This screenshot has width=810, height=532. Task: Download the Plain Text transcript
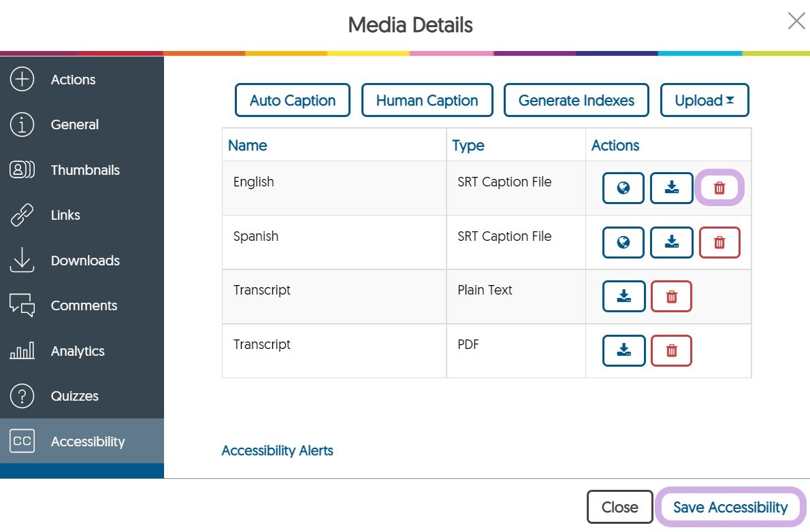coord(623,297)
